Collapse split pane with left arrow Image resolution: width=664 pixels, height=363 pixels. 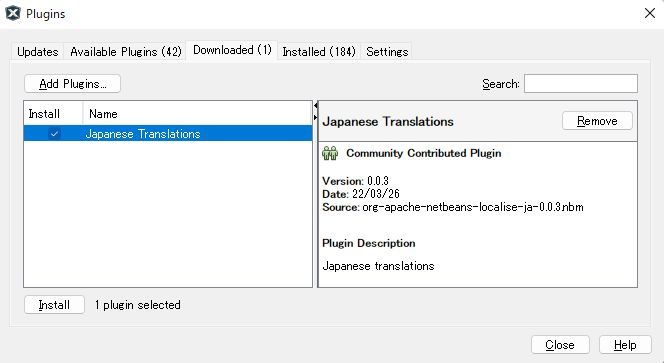315,106
